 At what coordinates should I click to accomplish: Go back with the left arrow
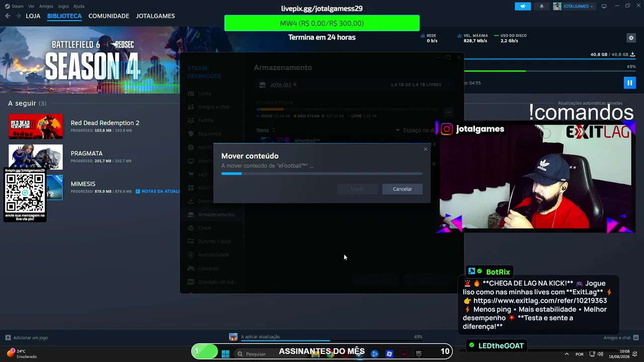[x=8, y=16]
